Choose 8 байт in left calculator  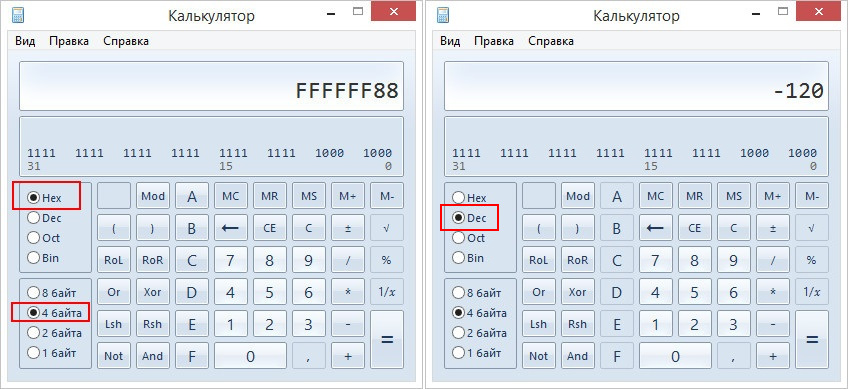(x=51, y=293)
